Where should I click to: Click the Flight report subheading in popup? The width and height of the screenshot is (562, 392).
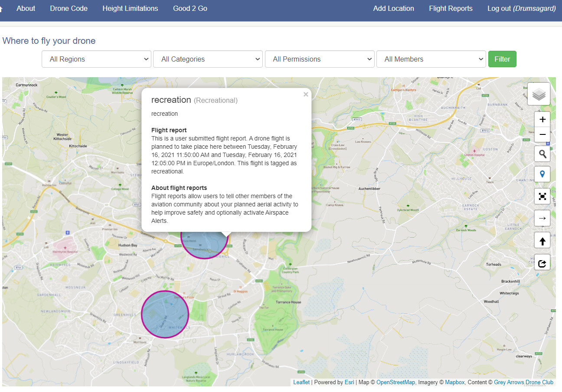169,130
